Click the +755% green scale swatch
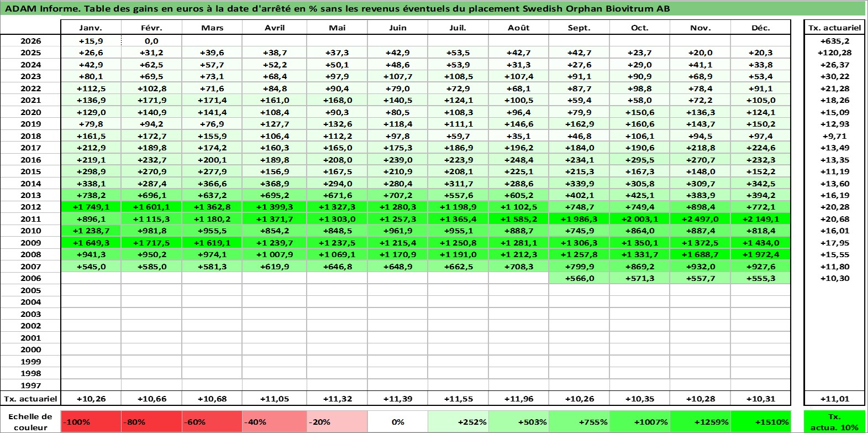This screenshot has width=868, height=433. click(579, 421)
